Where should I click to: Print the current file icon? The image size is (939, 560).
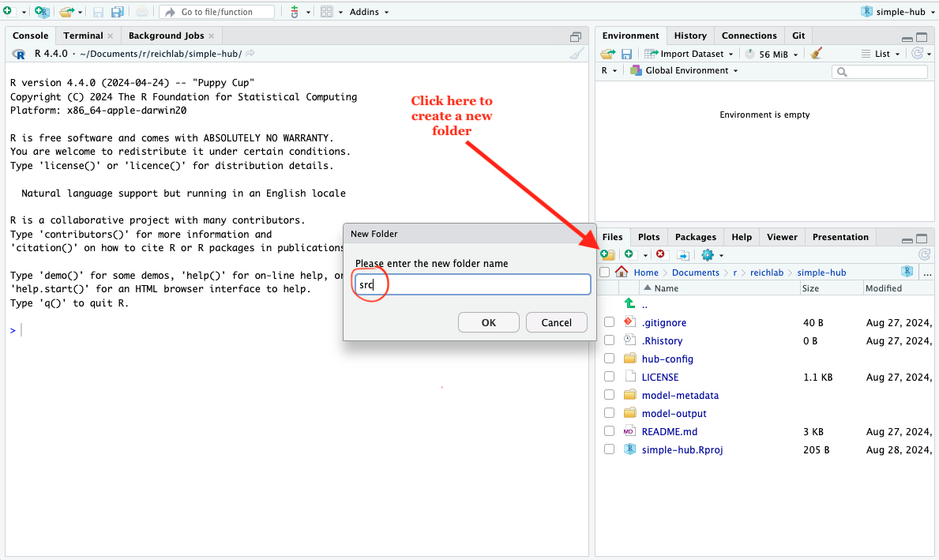(x=142, y=12)
